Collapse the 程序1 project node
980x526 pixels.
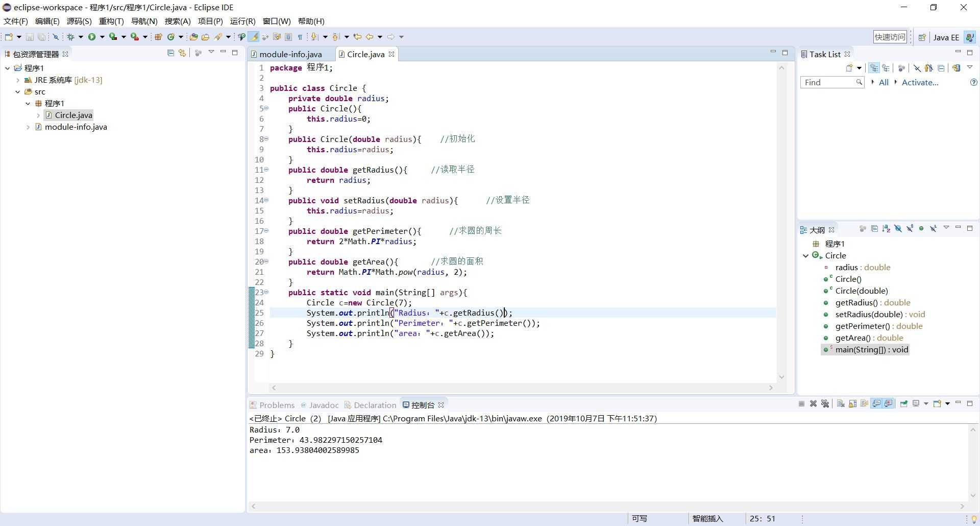click(x=8, y=68)
